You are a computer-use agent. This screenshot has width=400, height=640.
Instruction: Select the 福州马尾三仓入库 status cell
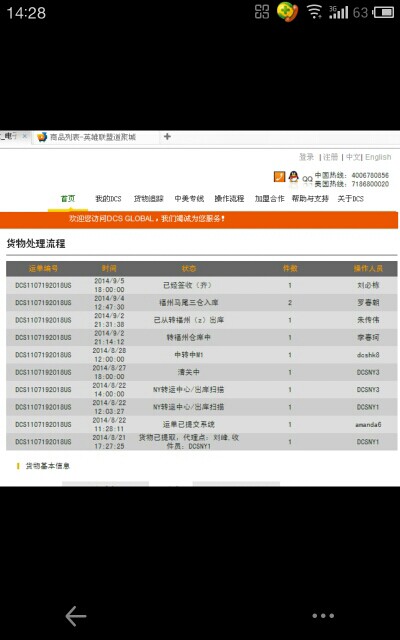click(189, 302)
